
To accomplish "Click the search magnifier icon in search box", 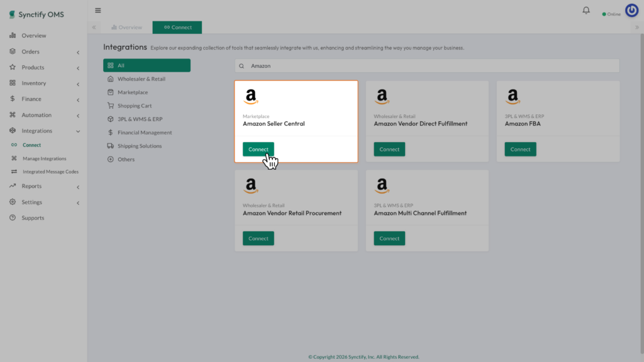I will (x=241, y=65).
